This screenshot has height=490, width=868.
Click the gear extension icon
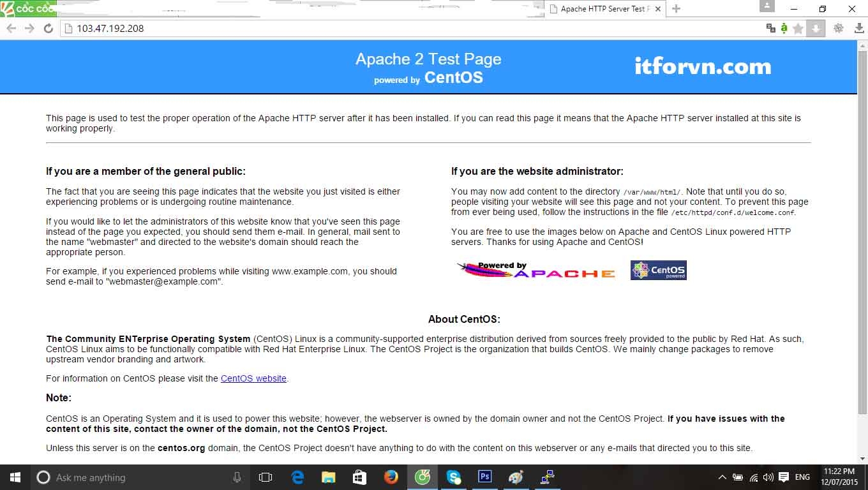point(839,29)
